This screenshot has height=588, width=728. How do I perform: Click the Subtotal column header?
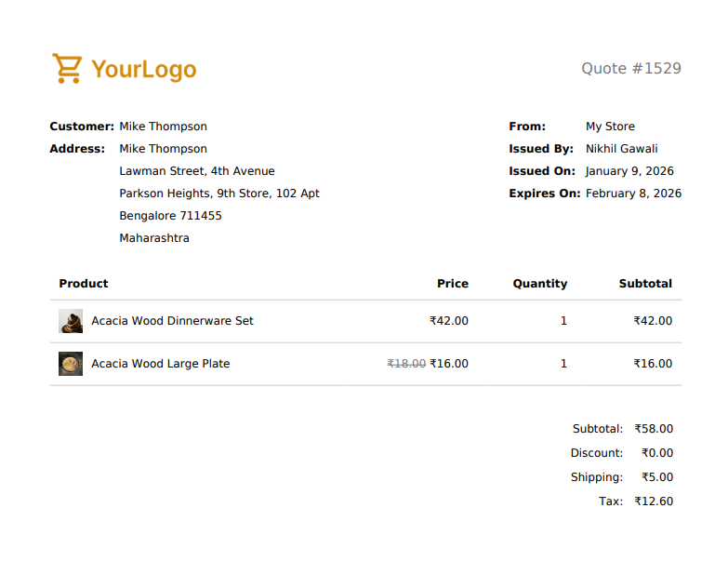coord(645,284)
